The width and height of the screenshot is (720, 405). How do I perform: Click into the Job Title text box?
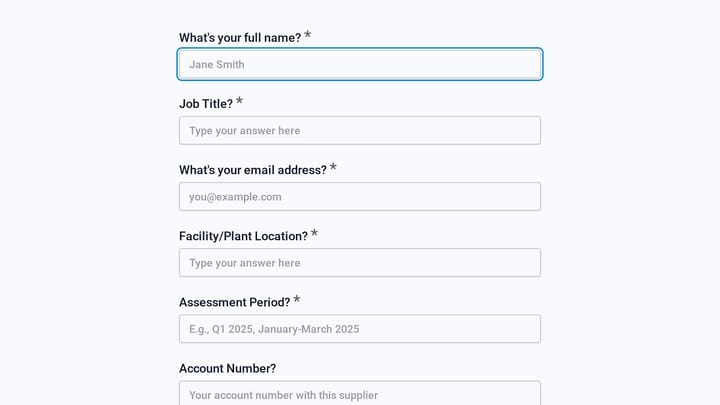pyautogui.click(x=360, y=130)
